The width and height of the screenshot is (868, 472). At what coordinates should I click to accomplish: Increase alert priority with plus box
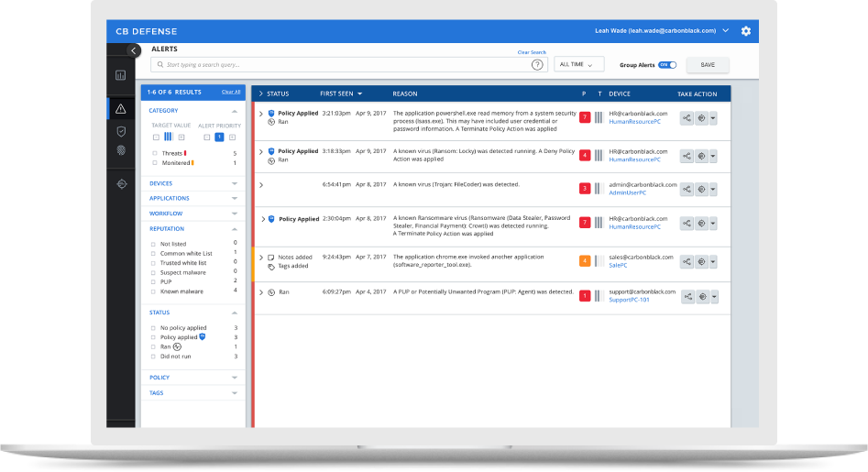point(232,137)
